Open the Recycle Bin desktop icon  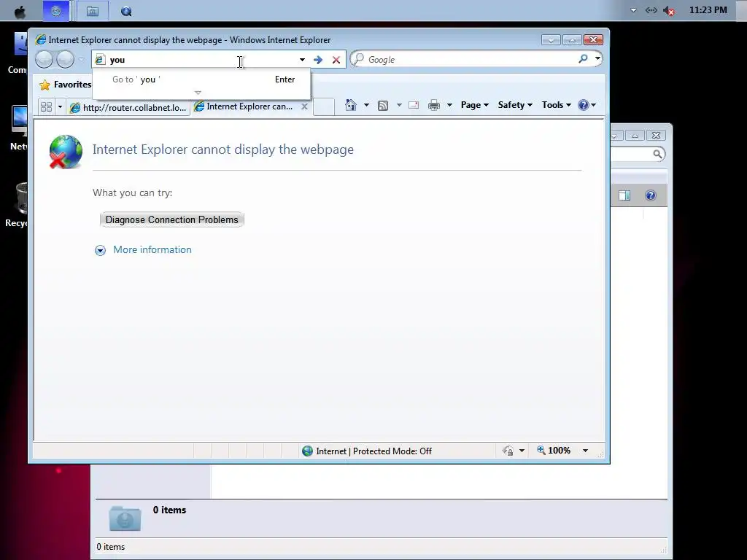19,205
